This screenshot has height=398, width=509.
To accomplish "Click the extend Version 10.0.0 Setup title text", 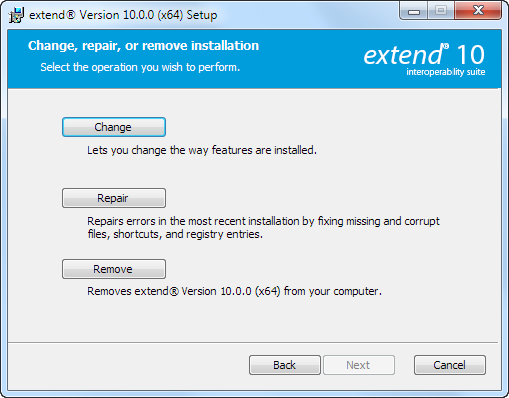I will tap(123, 15).
